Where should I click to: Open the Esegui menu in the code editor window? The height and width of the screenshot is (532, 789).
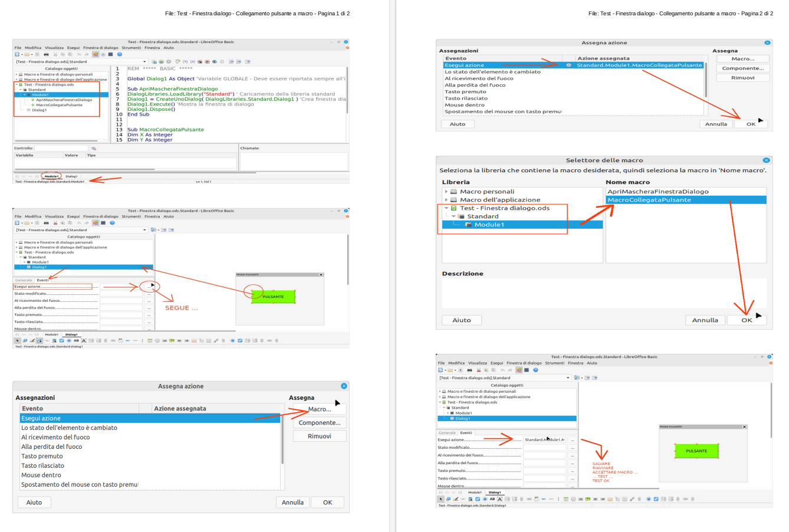(x=73, y=48)
